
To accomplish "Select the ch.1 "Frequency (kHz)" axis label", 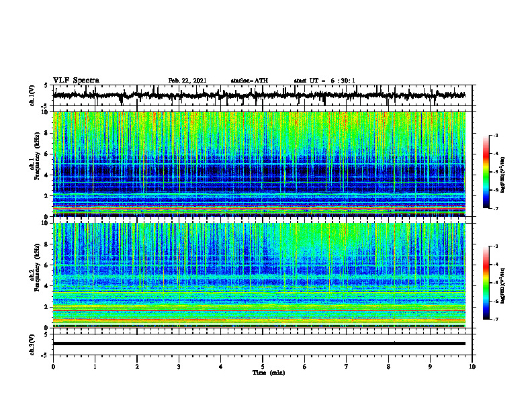I will pos(37,156).
